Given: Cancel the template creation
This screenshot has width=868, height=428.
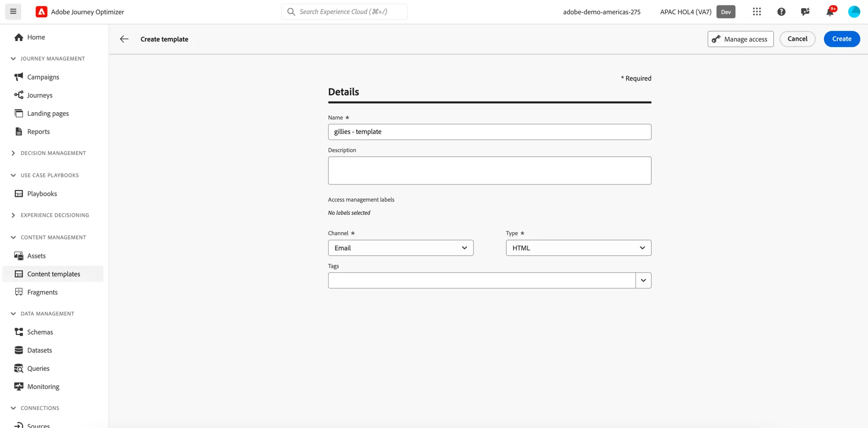Looking at the screenshot, I should (797, 39).
